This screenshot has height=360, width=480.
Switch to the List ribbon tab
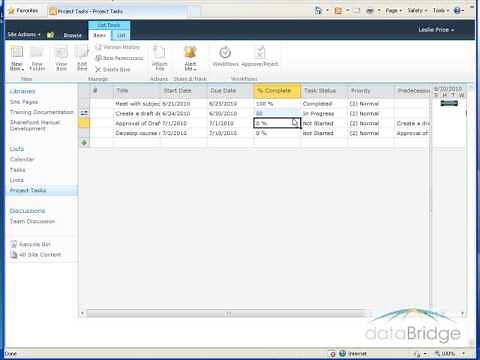pyautogui.click(x=121, y=35)
